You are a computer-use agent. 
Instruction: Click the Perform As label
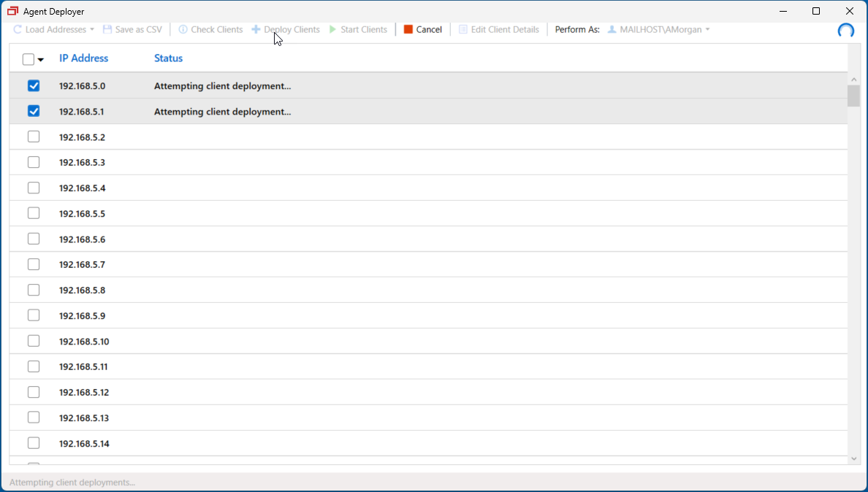[577, 29]
